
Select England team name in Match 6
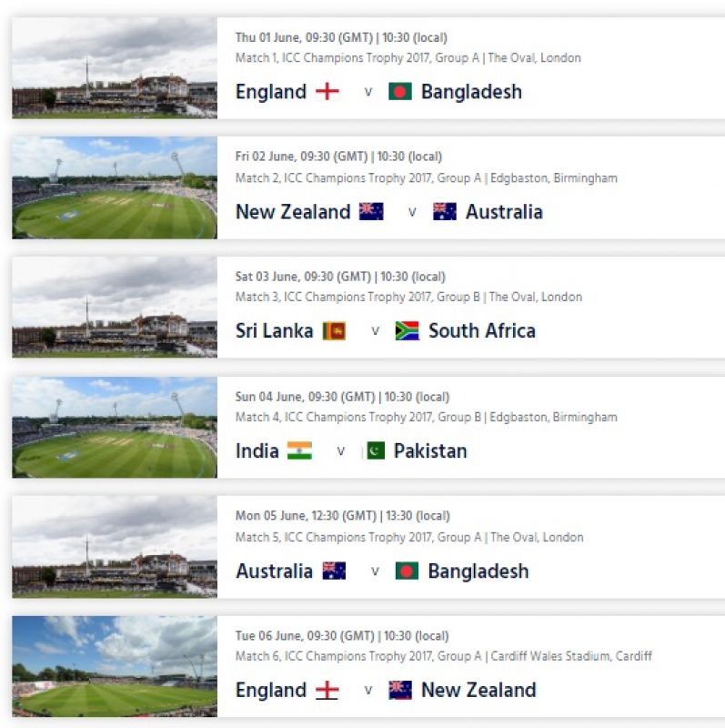point(271,690)
